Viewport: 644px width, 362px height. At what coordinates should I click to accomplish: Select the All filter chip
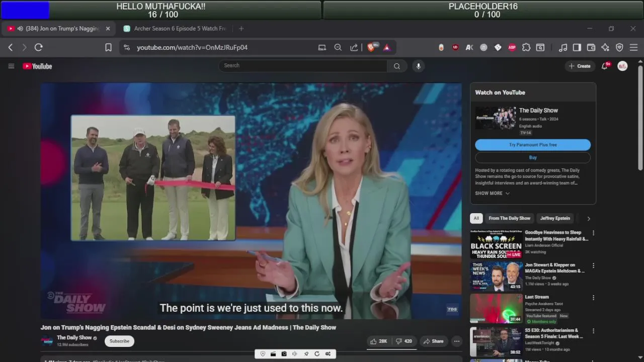pos(476,218)
